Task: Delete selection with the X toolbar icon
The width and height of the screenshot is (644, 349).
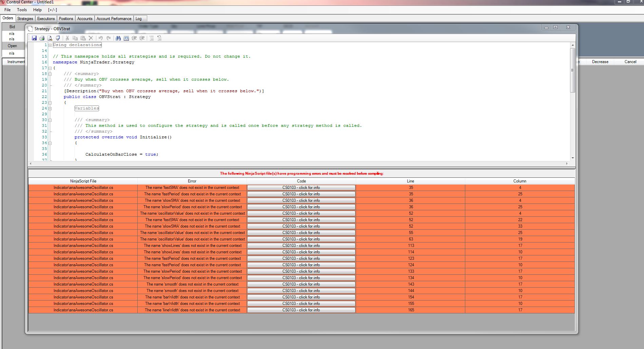Action: tap(91, 38)
